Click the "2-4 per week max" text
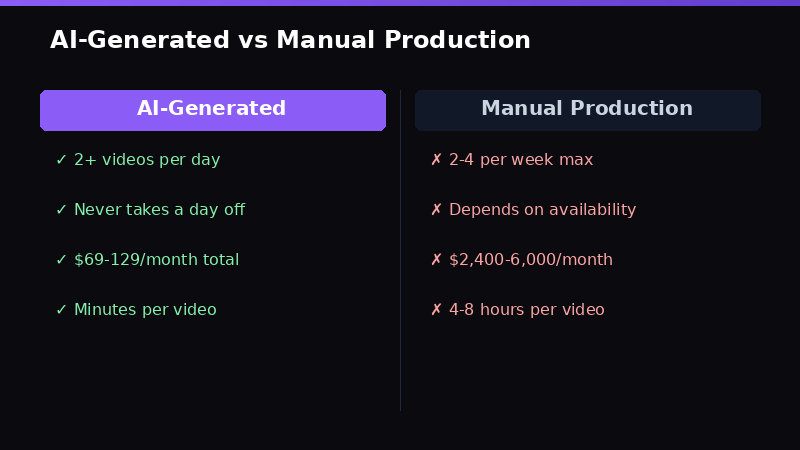 [521, 160]
